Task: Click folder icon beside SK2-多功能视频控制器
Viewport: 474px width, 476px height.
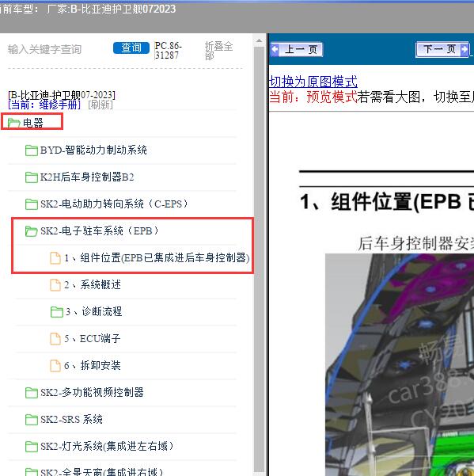Action: (x=31, y=393)
